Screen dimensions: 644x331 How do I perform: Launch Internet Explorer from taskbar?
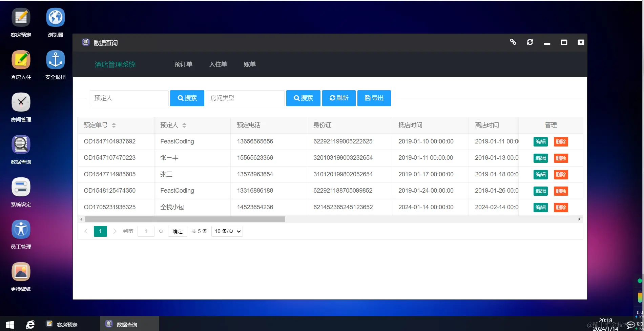click(30, 325)
